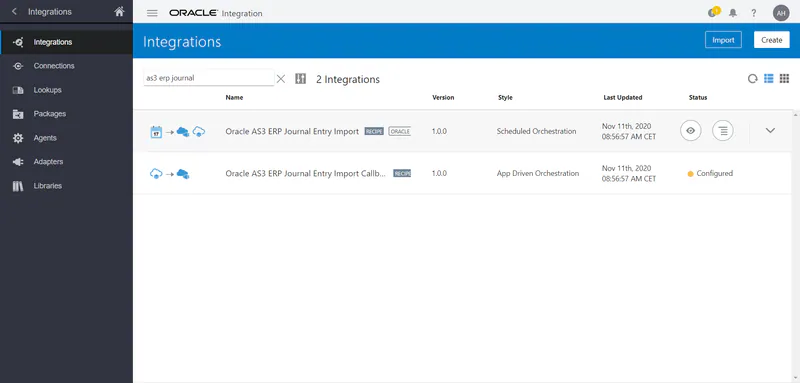Click the RECIPE badge on Journal Entry Import
The height and width of the screenshot is (383, 800).
(x=374, y=132)
